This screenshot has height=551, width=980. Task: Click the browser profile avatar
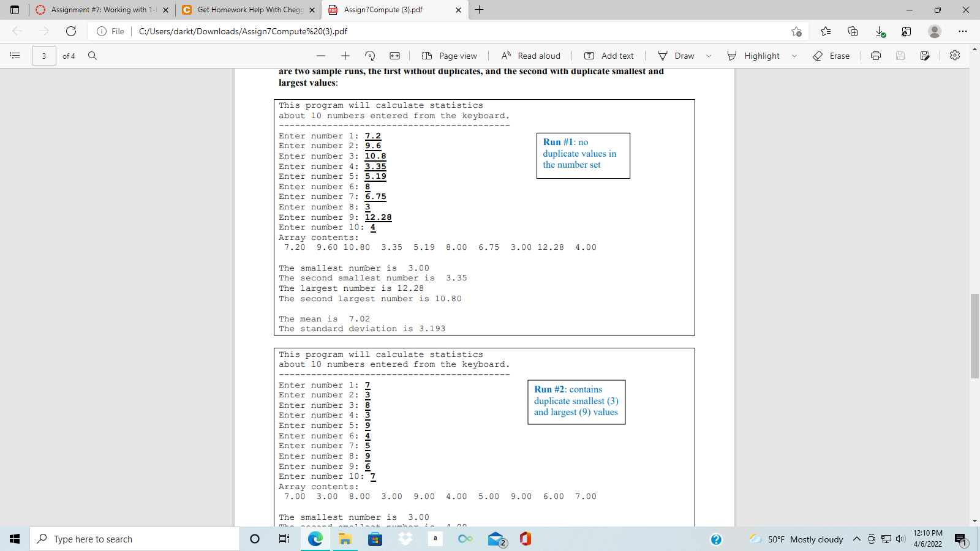pos(935,31)
